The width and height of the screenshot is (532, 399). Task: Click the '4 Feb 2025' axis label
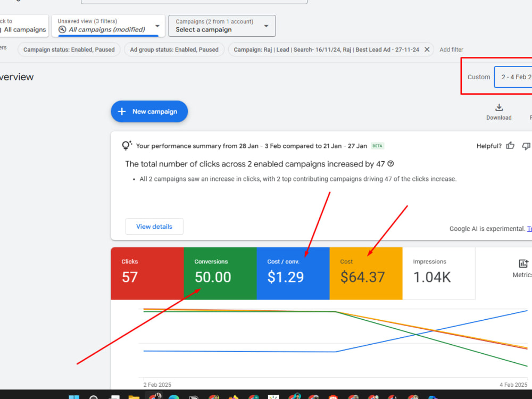pyautogui.click(x=513, y=385)
